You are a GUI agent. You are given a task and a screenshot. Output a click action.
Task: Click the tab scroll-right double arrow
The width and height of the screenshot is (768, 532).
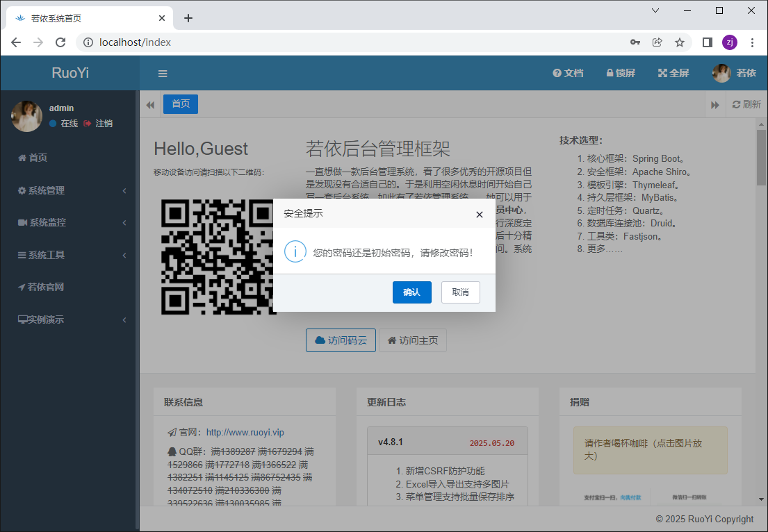coord(714,104)
